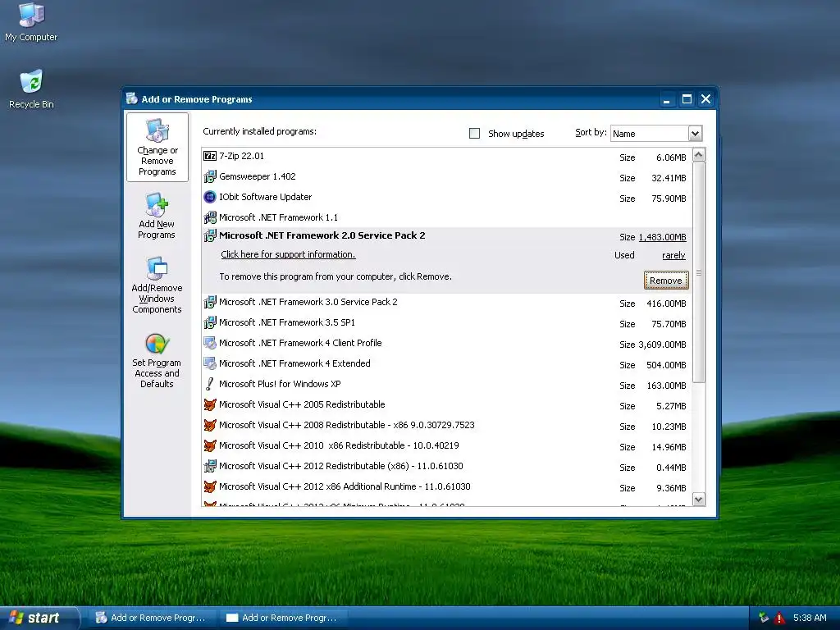Click the Gemsweeper 1.402 installer icon

pos(210,176)
